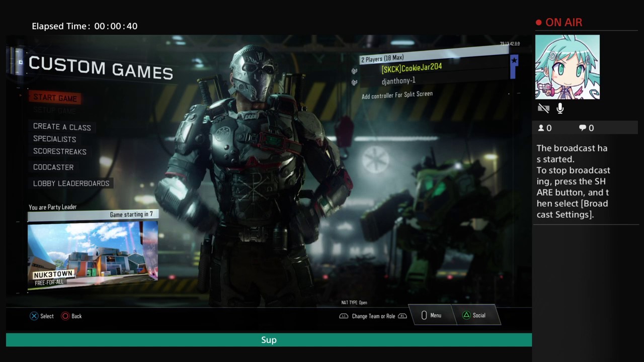This screenshot has height=362, width=644.
Task: Click the NUK3TOWN map thumbnail
Action: coord(93,255)
